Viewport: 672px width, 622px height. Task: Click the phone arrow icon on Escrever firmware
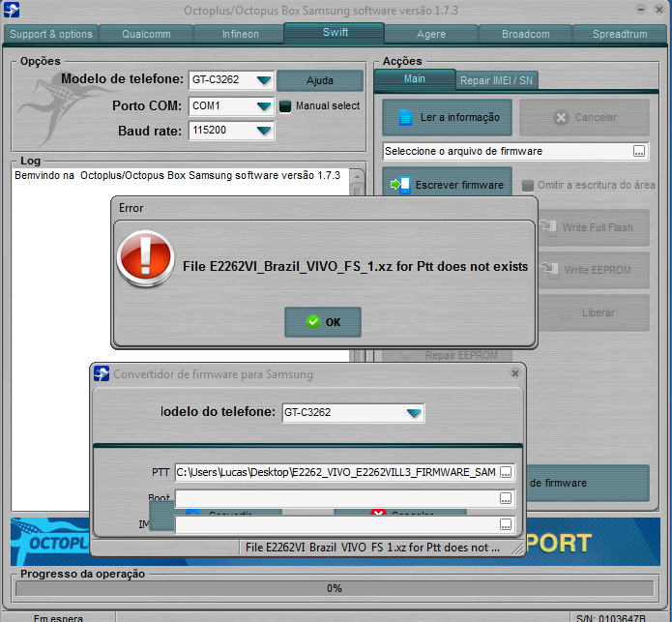click(400, 185)
